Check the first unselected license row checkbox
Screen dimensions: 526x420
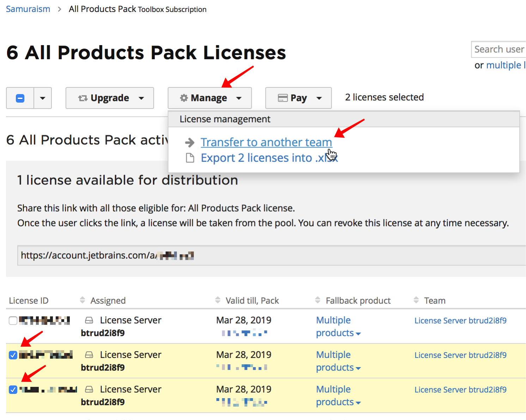click(x=13, y=320)
